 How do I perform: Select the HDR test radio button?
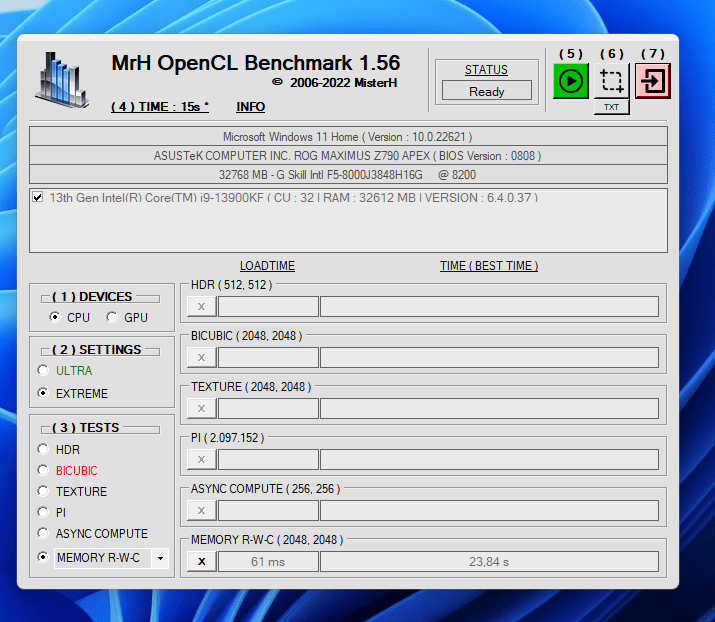click(43, 449)
